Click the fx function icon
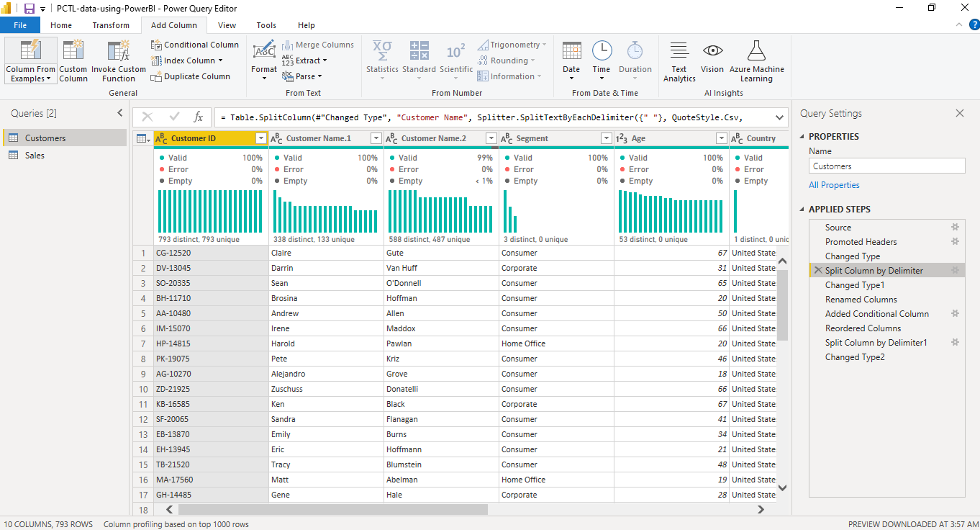 (x=199, y=117)
